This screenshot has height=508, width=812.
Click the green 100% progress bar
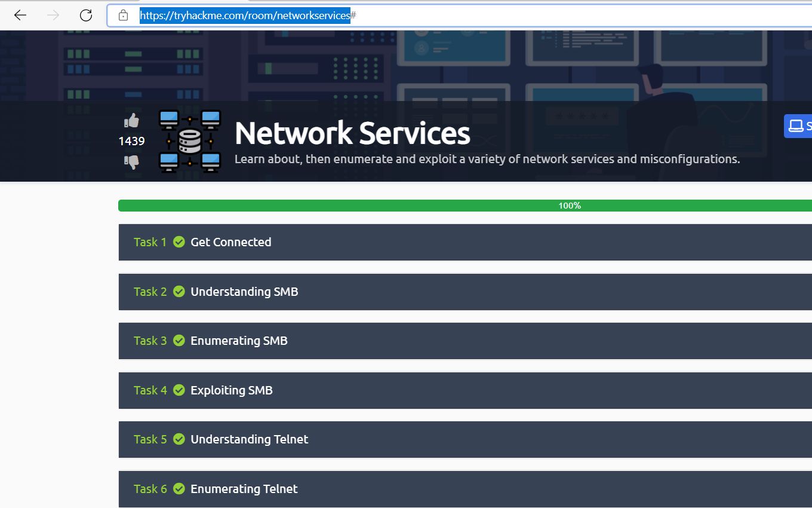coord(465,206)
